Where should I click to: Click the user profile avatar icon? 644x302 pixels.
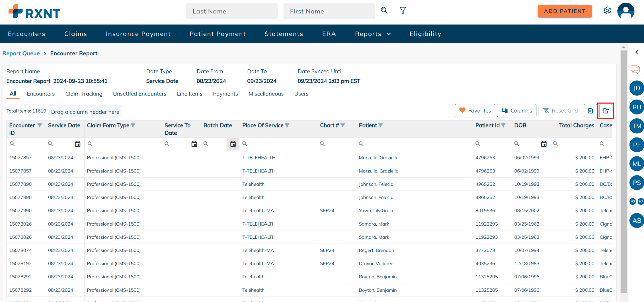625,11
